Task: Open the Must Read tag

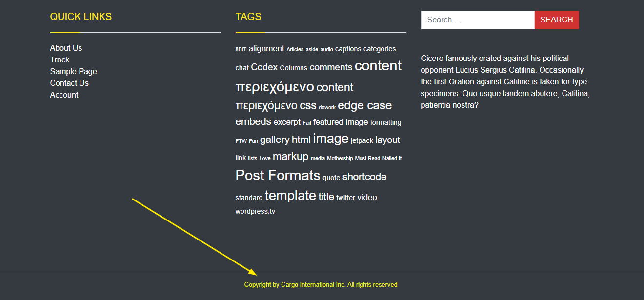Action: (367, 158)
